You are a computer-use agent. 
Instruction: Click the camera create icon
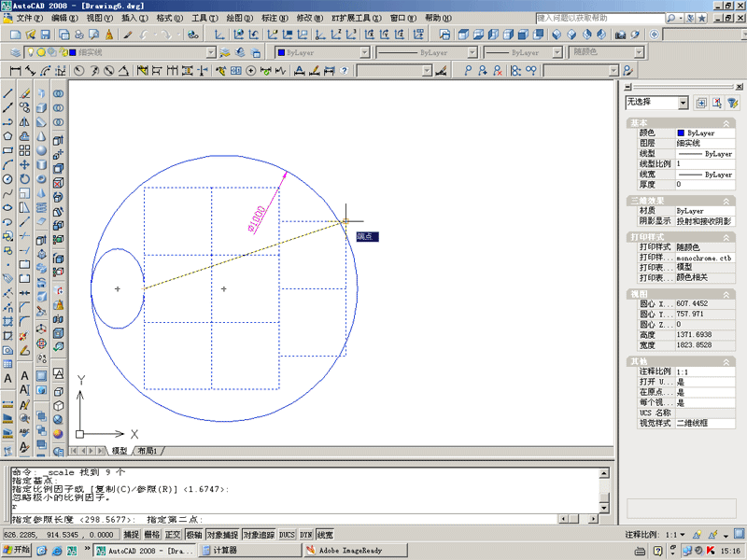point(620,35)
